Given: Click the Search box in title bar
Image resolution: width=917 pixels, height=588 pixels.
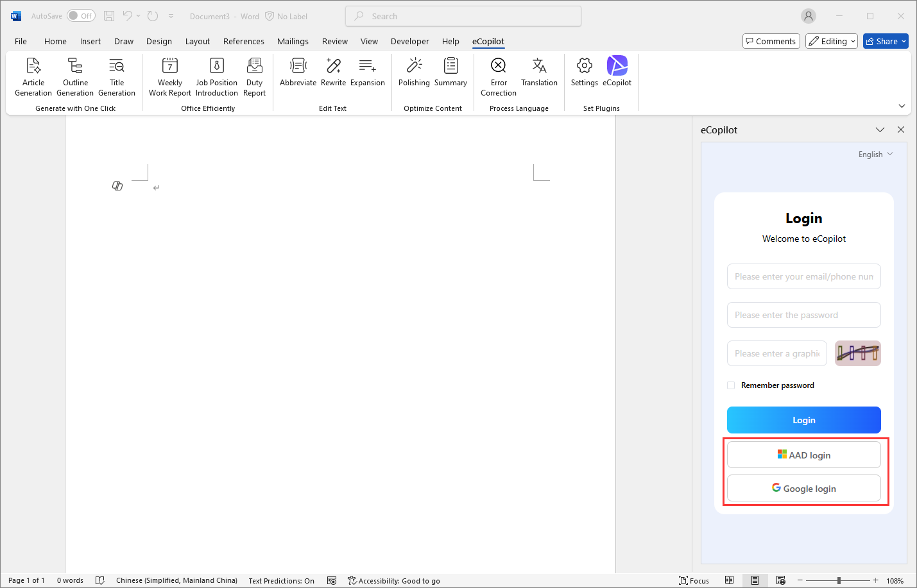Looking at the screenshot, I should click(x=463, y=16).
